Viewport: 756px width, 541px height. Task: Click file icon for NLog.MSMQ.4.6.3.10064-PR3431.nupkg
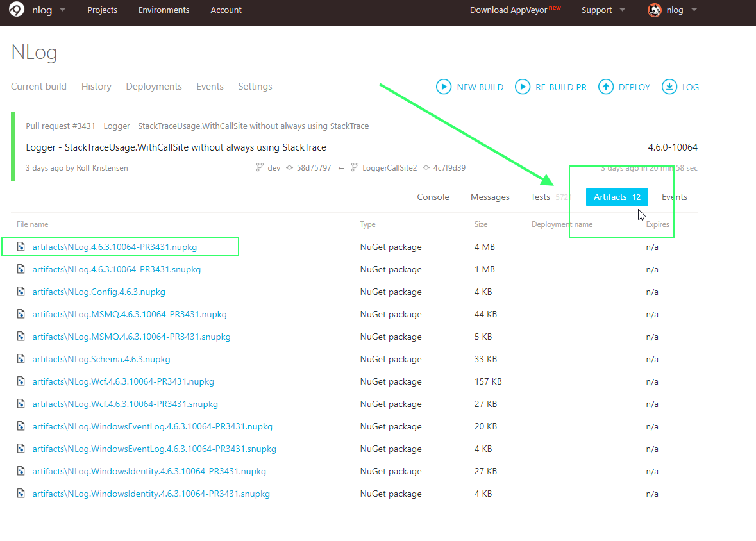click(21, 314)
